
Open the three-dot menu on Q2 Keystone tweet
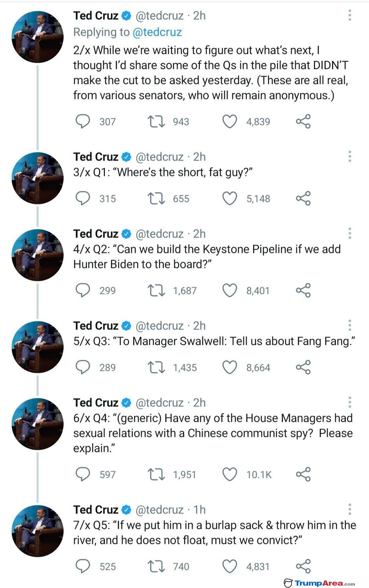(349, 234)
